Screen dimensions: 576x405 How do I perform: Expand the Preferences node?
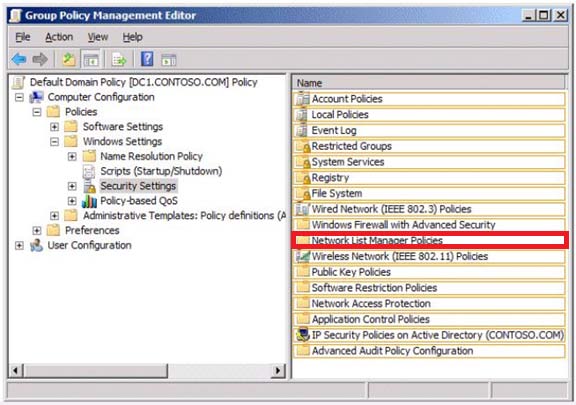[37, 231]
